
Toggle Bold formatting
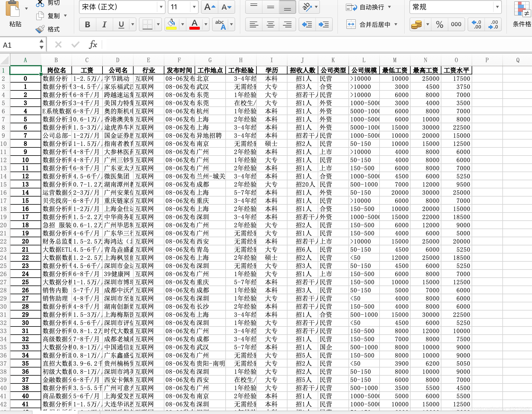(87, 24)
